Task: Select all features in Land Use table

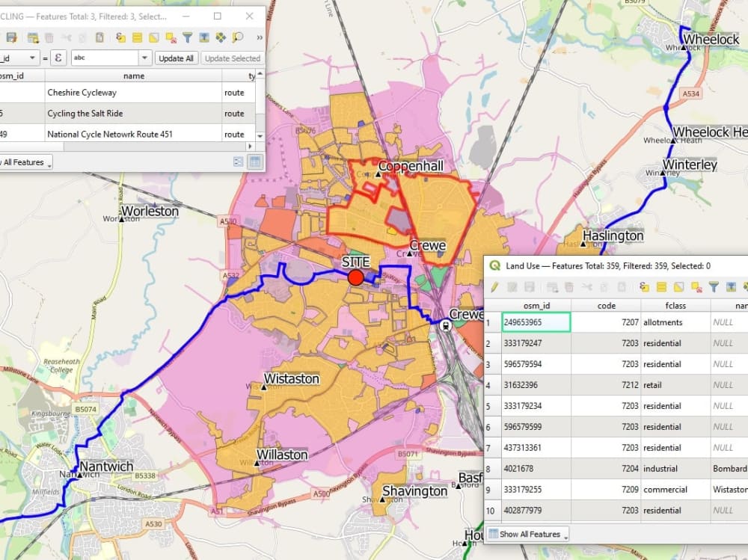Action: (x=661, y=287)
